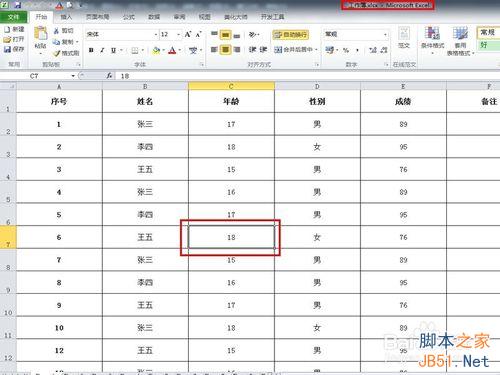
Task: Open the Merge & Center (合并后居中) dropdown arrow
Action: coord(316,50)
